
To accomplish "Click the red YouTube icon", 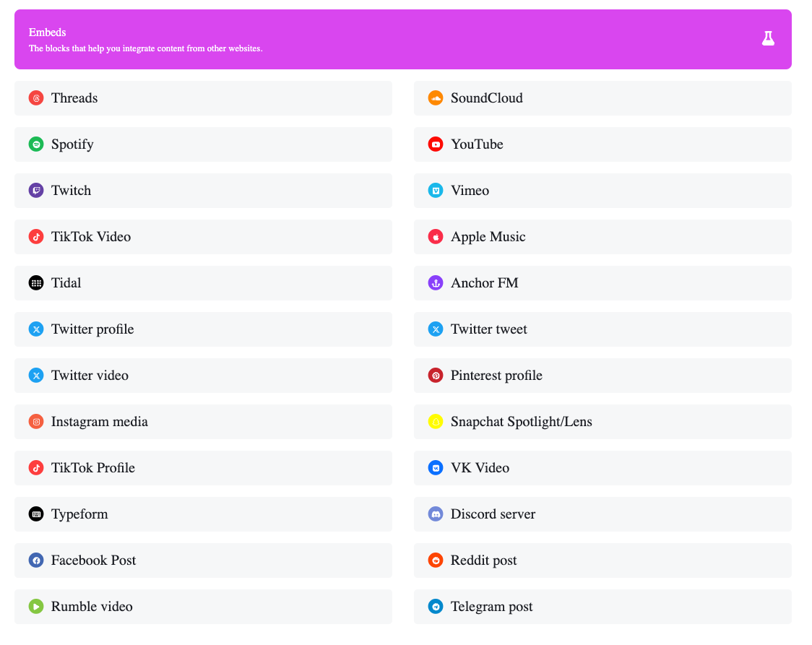I will [436, 144].
